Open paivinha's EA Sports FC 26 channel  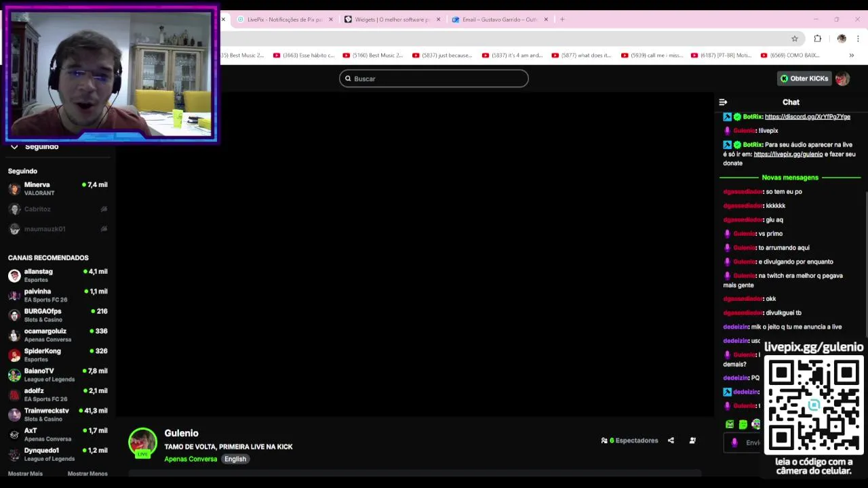click(58, 295)
